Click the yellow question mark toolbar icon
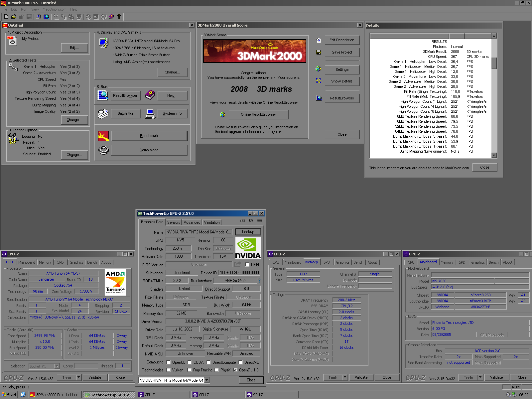 (119, 17)
